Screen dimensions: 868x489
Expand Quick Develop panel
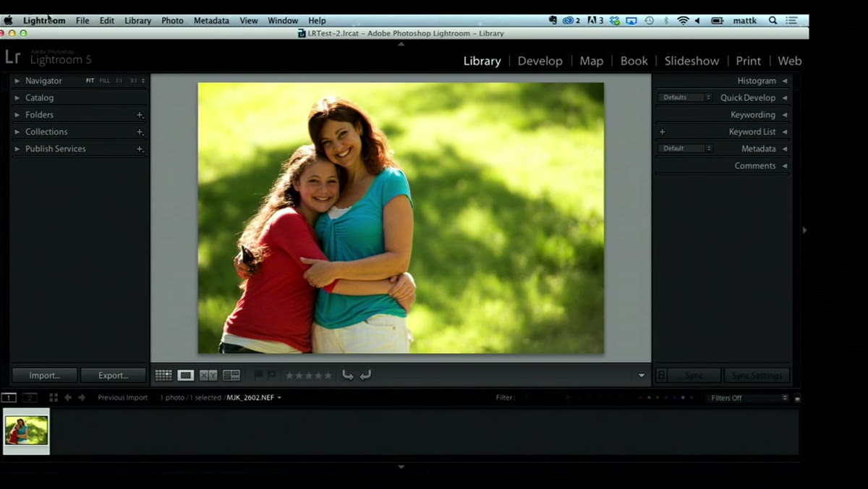click(x=785, y=98)
